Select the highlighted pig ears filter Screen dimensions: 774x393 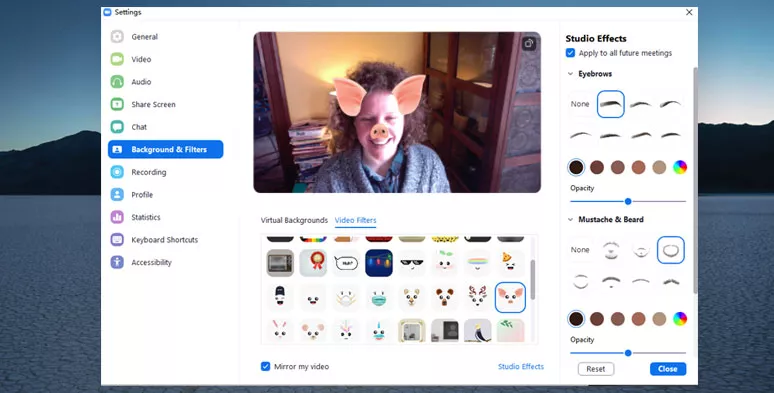pyautogui.click(x=510, y=297)
